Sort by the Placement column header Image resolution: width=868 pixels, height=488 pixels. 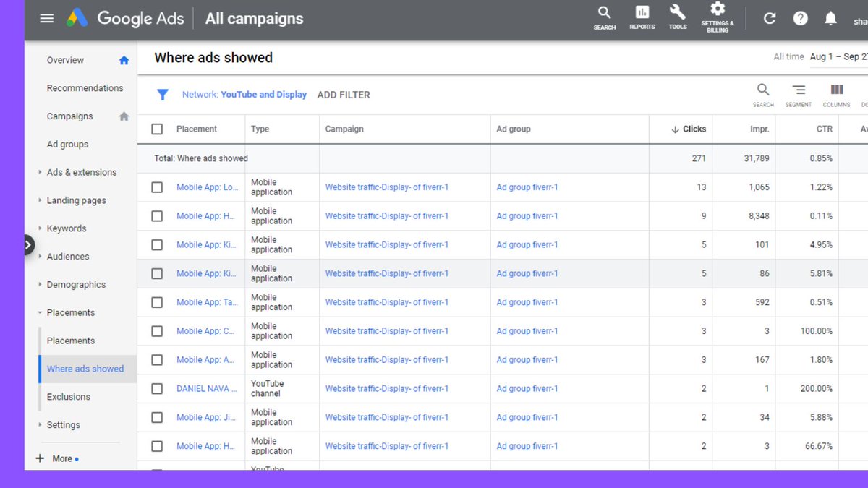click(197, 129)
